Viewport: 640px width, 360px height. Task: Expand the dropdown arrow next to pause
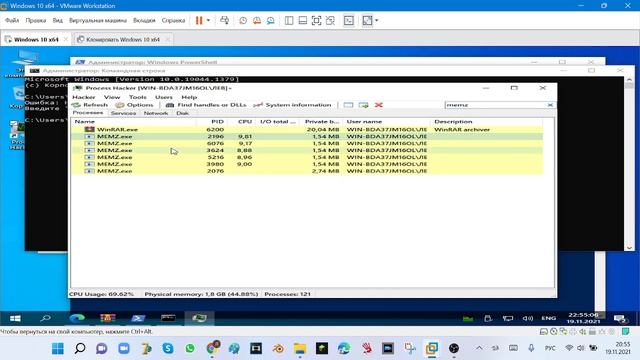pos(208,20)
